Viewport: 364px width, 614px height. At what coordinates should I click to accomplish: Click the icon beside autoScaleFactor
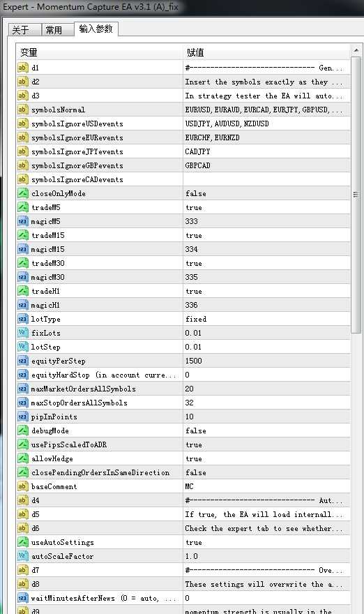click(x=23, y=556)
